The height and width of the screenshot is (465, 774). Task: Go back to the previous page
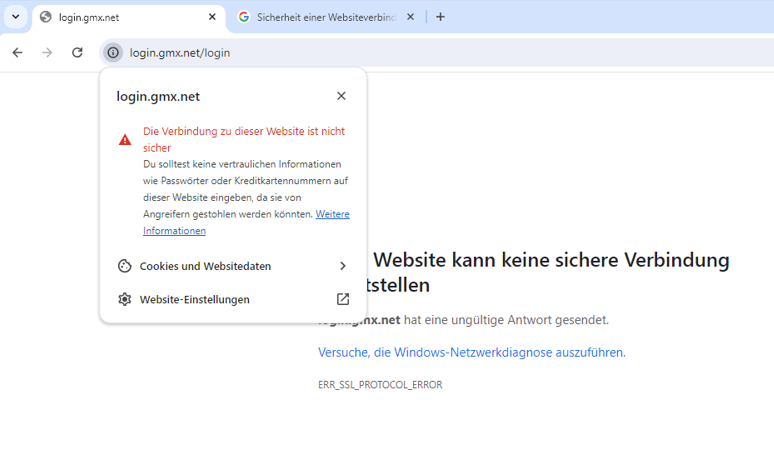(18, 52)
